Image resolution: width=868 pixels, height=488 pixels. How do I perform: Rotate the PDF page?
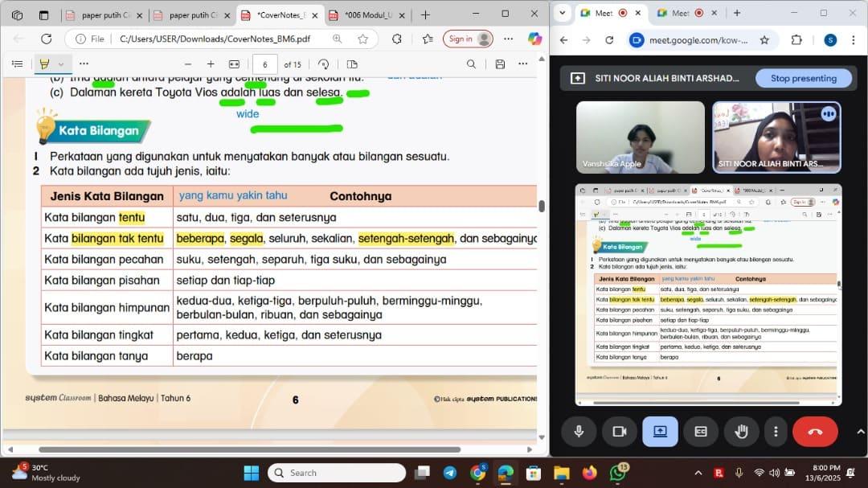tap(323, 64)
